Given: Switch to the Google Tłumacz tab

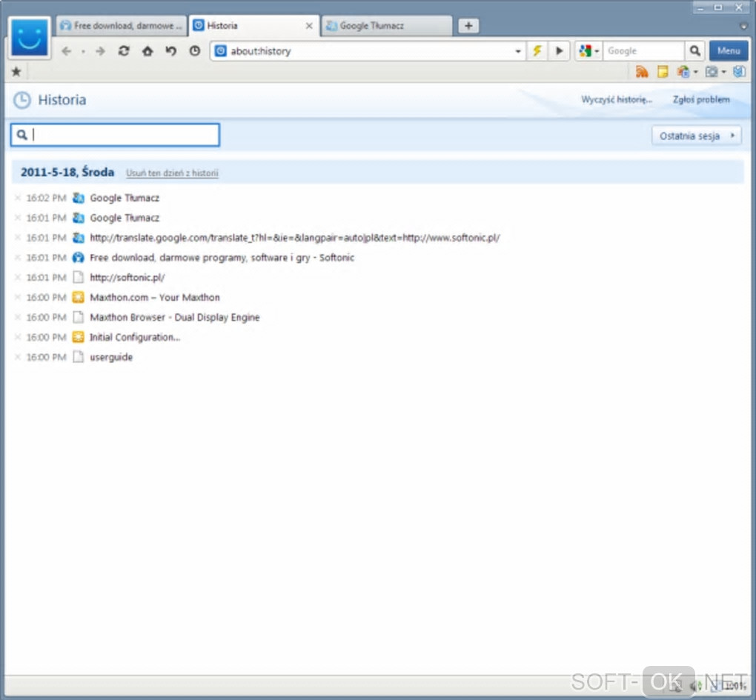Looking at the screenshot, I should pos(387,25).
